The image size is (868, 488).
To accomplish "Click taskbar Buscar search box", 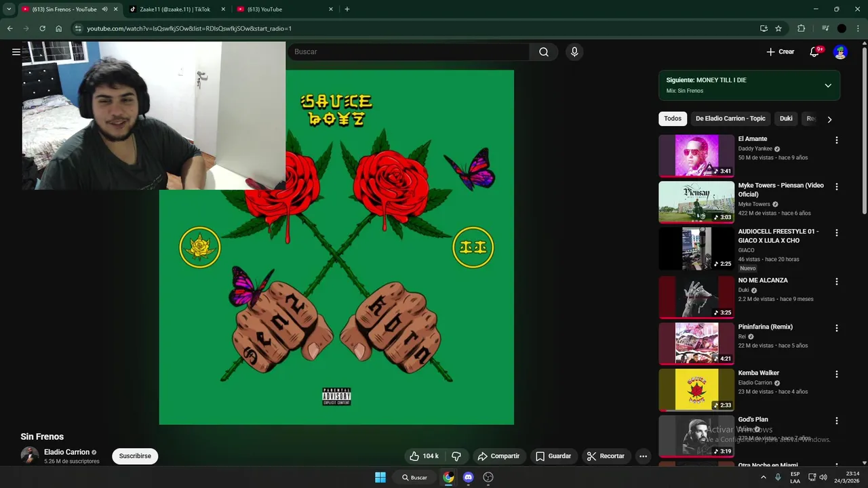I will (414, 477).
